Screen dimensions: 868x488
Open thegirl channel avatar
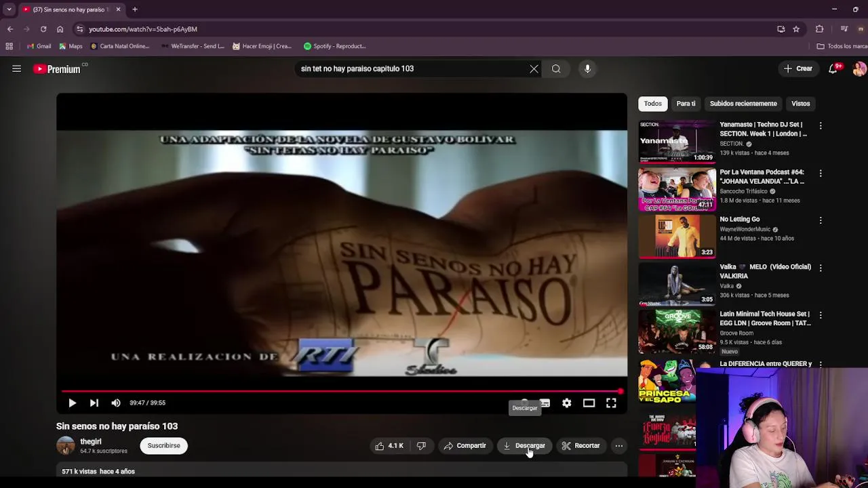coord(66,445)
